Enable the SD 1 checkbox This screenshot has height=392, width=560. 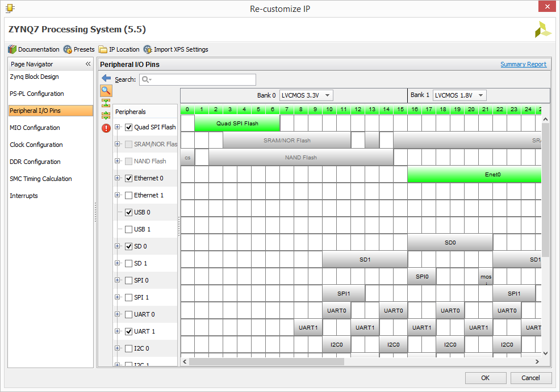pyautogui.click(x=128, y=264)
